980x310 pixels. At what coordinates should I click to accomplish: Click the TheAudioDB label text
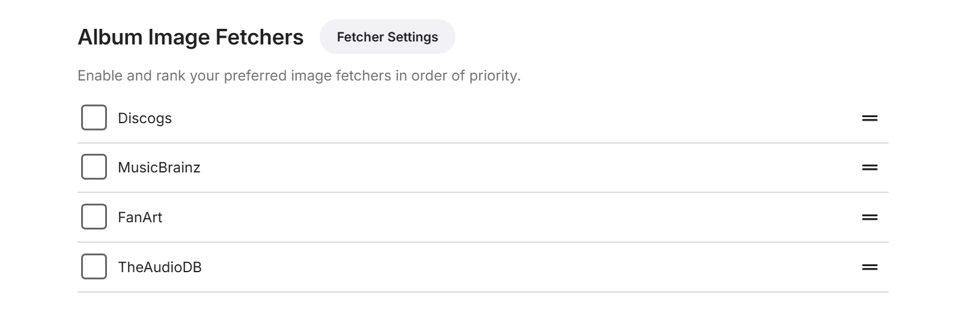[x=160, y=267]
